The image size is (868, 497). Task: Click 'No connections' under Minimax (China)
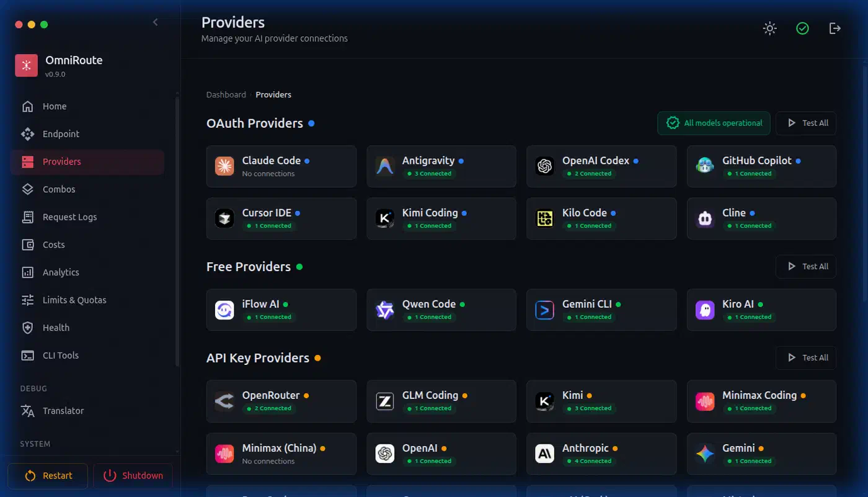pos(268,461)
